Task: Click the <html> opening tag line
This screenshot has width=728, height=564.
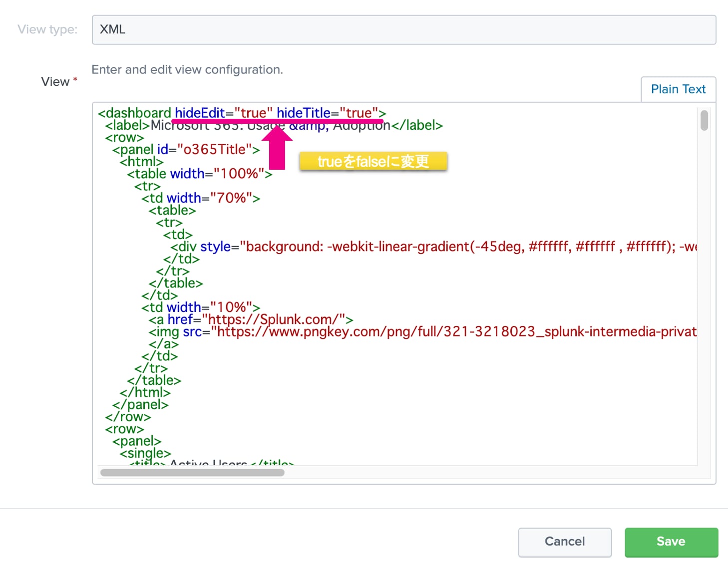Action: coord(141,162)
